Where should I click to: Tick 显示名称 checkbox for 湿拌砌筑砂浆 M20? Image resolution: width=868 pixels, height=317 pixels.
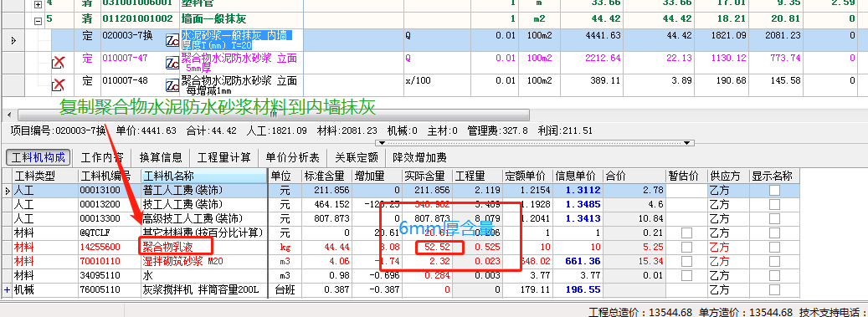tap(774, 261)
